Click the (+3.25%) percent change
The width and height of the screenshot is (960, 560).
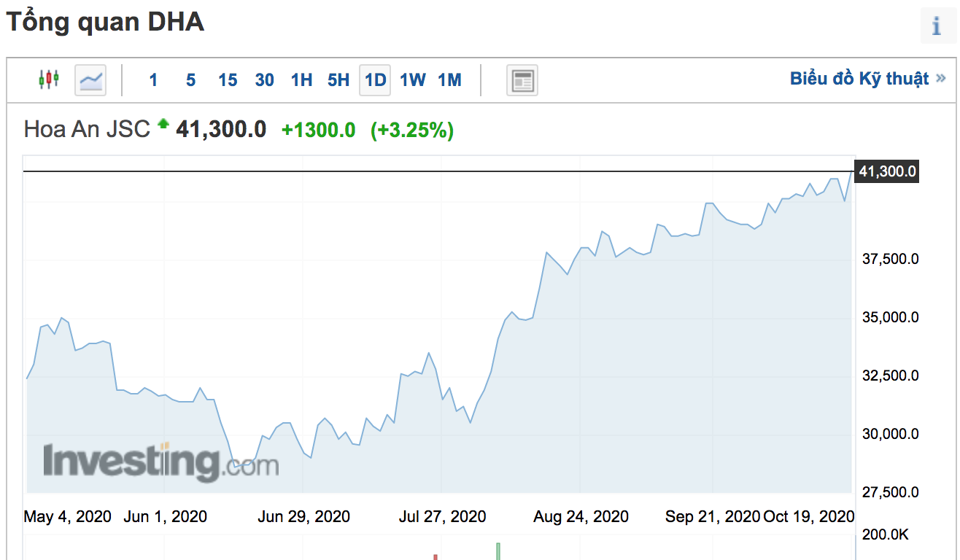click(412, 130)
